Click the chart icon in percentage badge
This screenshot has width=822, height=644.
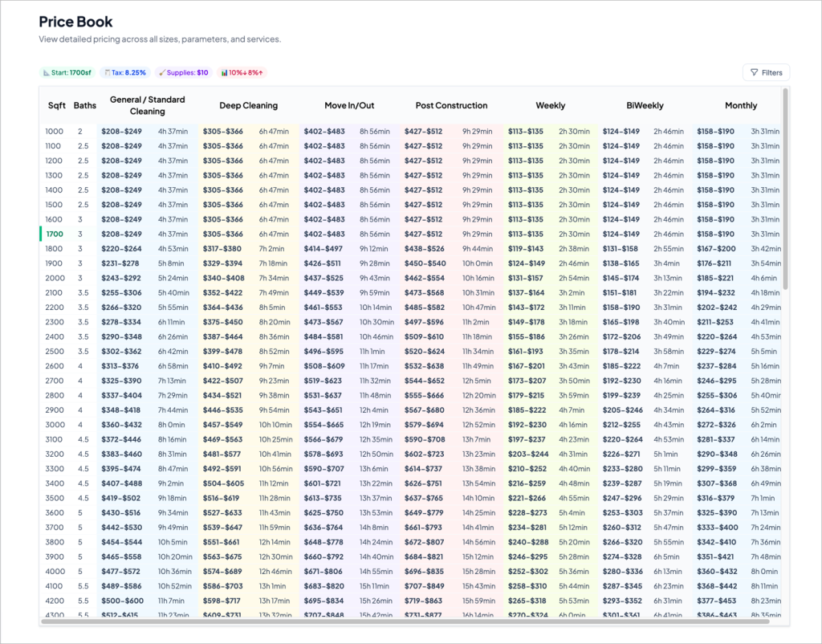[224, 73]
